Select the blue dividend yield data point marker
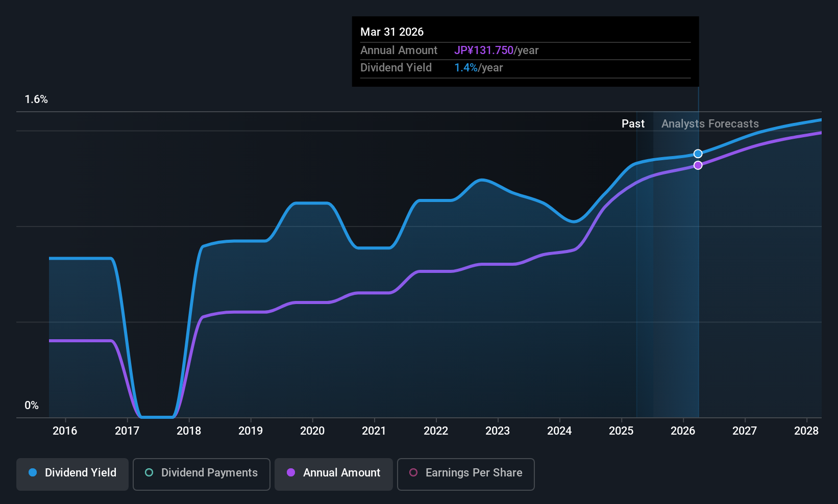838x504 pixels. (698, 154)
